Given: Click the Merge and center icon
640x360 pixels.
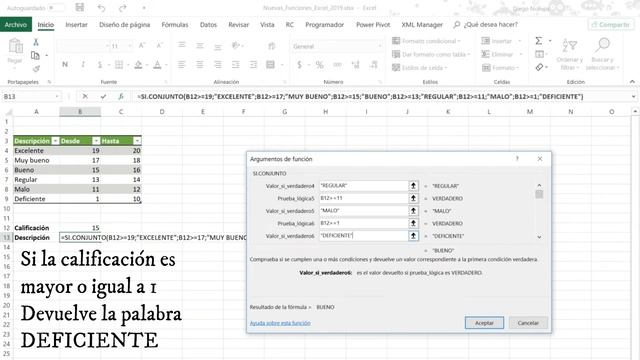Looking at the screenshot, I should coord(270,64).
